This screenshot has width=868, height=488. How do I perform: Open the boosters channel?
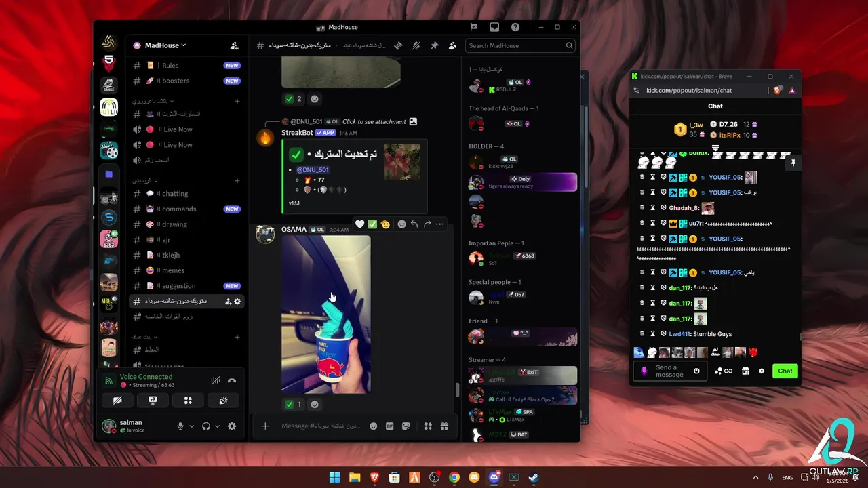(186, 81)
